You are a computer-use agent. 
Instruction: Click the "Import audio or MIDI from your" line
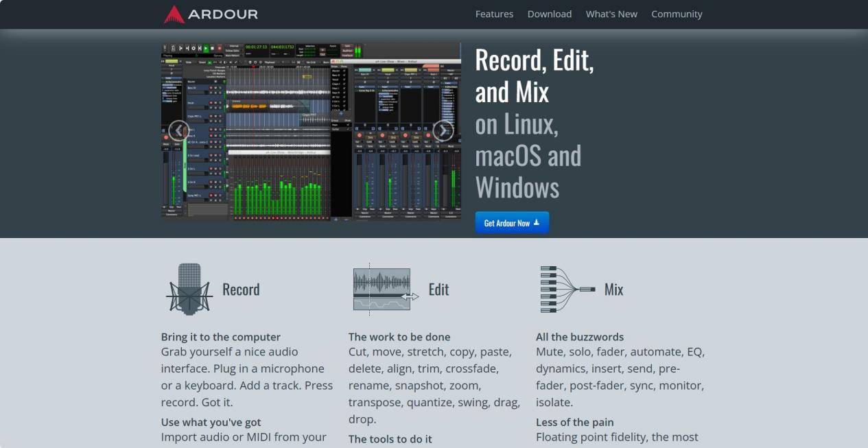(244, 437)
